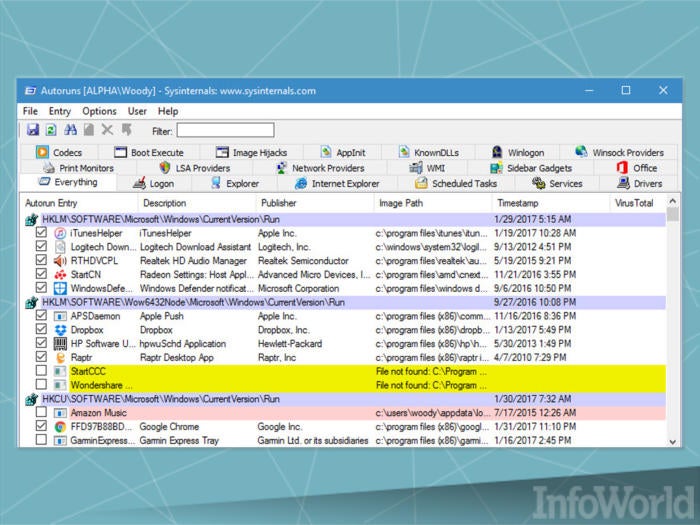Open the Office tab
700x525 pixels.
[x=637, y=168]
